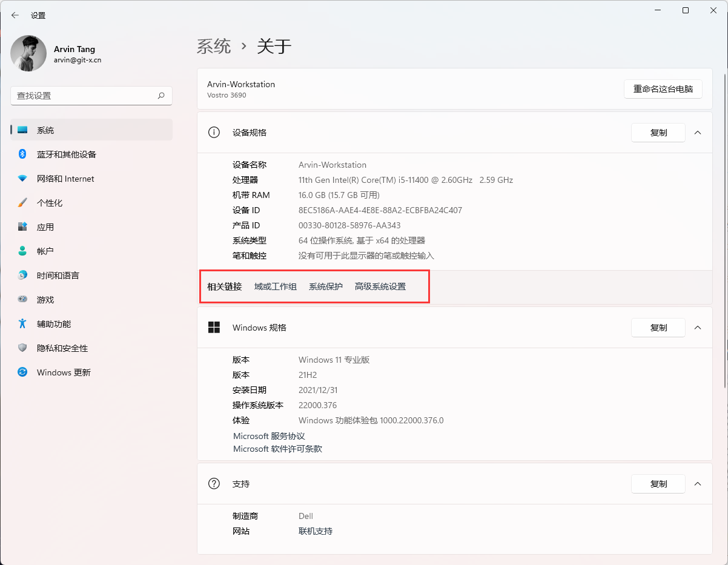Focus the 查找设置 search box

[x=91, y=96]
